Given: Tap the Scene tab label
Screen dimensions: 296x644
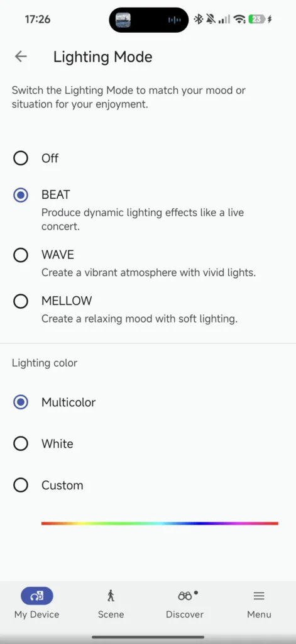Looking at the screenshot, I should [x=111, y=614].
